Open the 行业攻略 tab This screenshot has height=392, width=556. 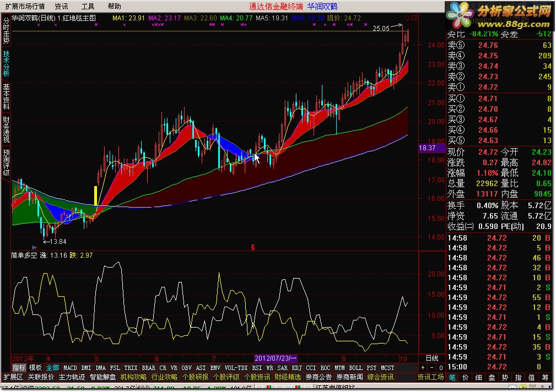click(165, 377)
